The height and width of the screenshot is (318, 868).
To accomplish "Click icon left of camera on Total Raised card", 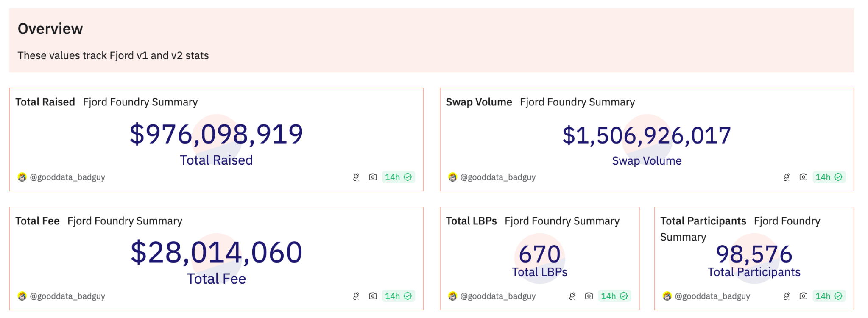I will pos(356,177).
